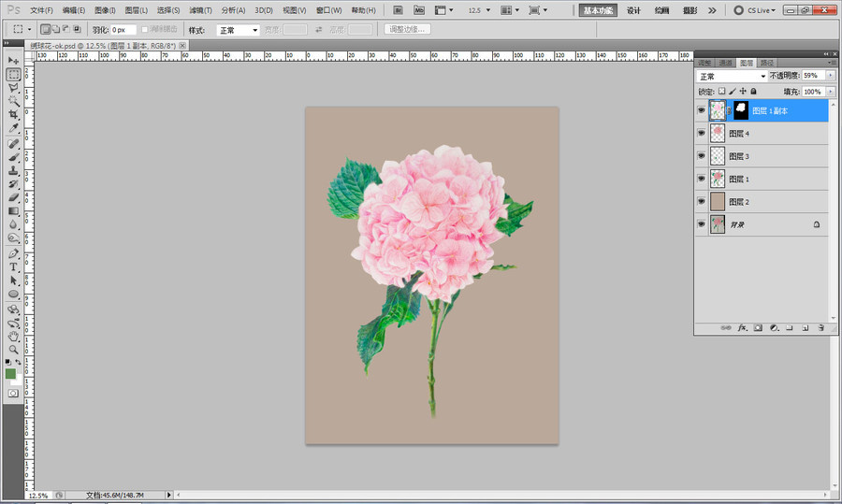Hide the 图层 1 副本 layer
The height and width of the screenshot is (504, 842).
pos(702,110)
